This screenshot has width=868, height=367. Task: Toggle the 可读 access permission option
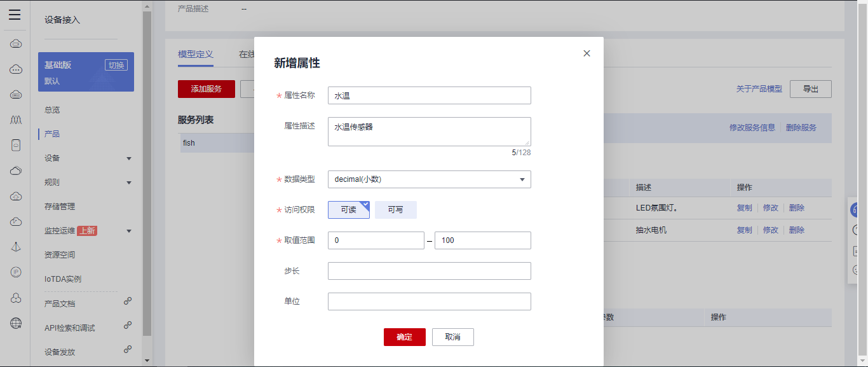coord(349,210)
